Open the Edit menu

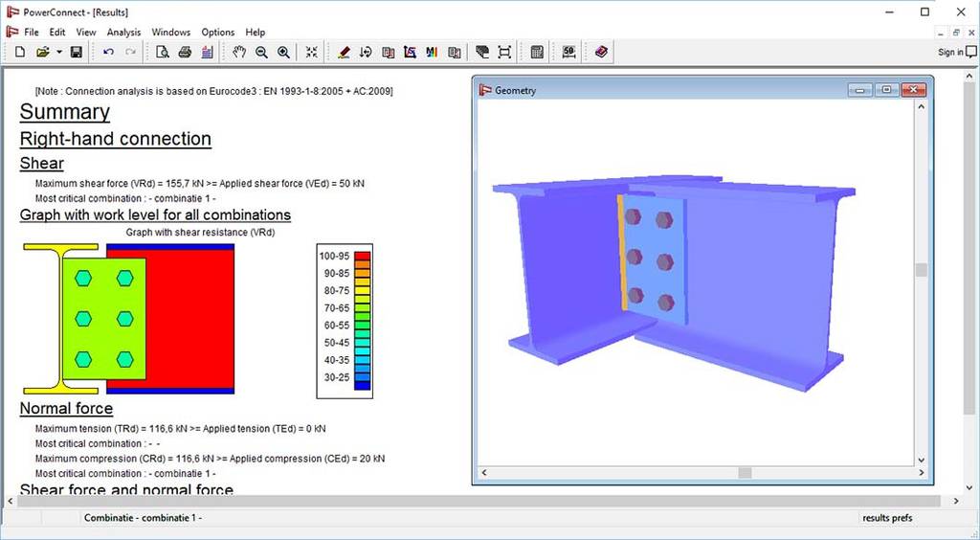[x=56, y=32]
